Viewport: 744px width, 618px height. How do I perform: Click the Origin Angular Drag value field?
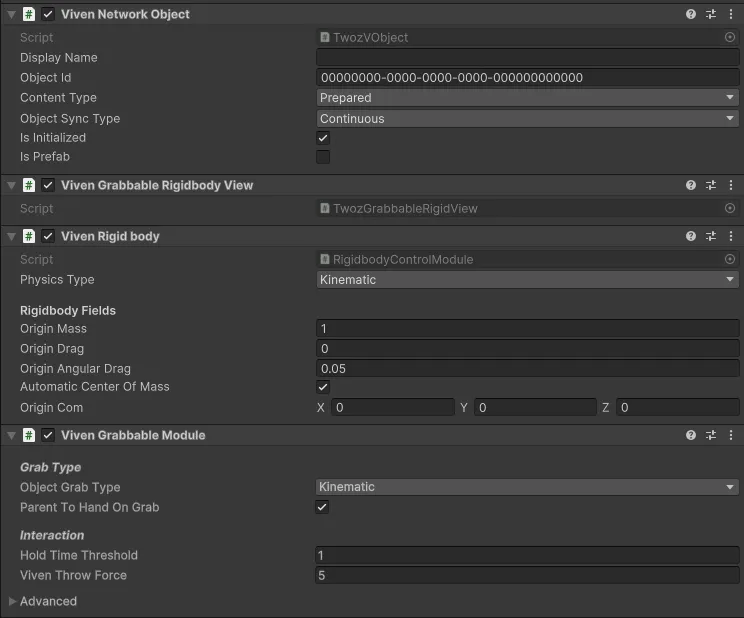point(527,368)
